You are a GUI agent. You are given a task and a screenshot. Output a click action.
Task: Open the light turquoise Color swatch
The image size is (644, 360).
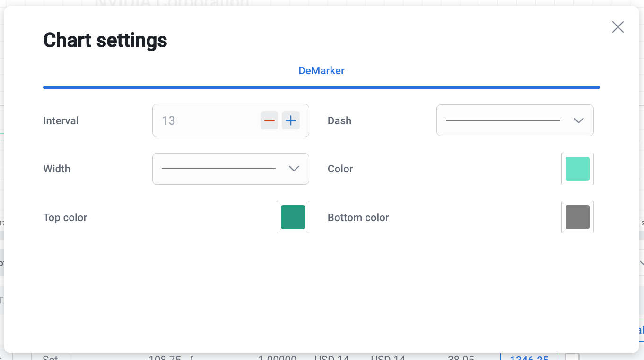577,169
